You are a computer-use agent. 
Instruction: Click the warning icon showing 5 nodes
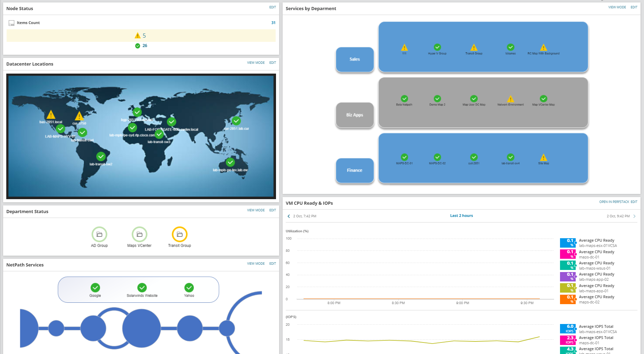pyautogui.click(x=138, y=36)
